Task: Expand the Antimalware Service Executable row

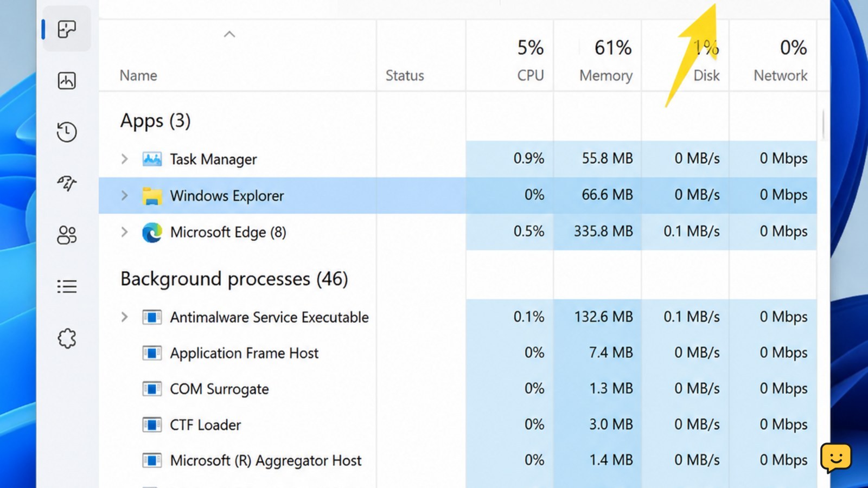Action: 124,317
